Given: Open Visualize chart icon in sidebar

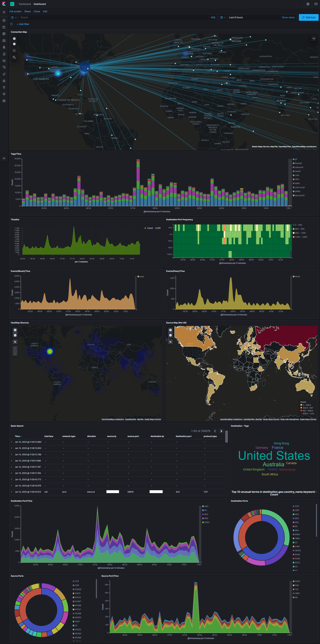Looking at the screenshot, I should [4, 27].
